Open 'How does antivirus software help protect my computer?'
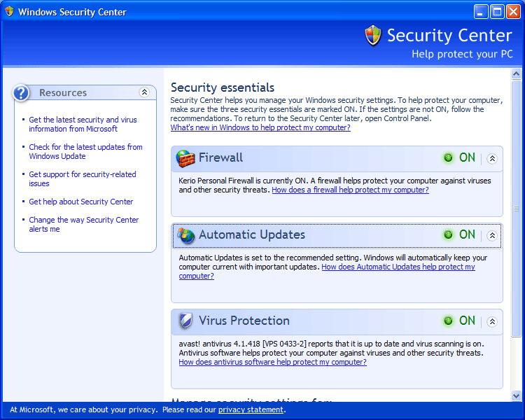Viewport: 525px width, 420px height. (272, 362)
